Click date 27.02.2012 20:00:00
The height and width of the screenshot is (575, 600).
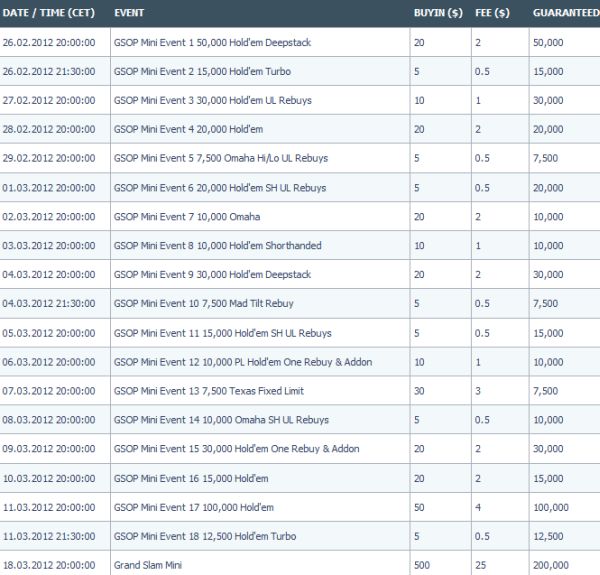click(49, 100)
